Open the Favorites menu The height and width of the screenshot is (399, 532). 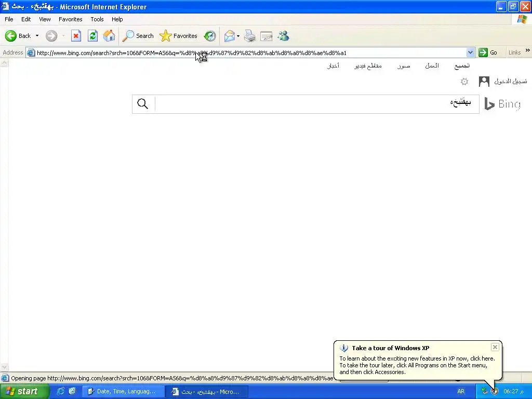70,19
